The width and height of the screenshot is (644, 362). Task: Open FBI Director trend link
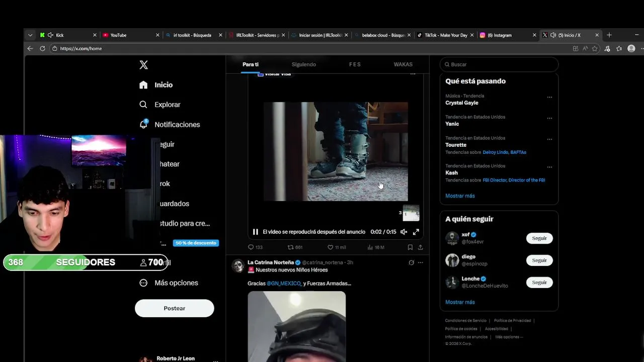tap(495, 180)
